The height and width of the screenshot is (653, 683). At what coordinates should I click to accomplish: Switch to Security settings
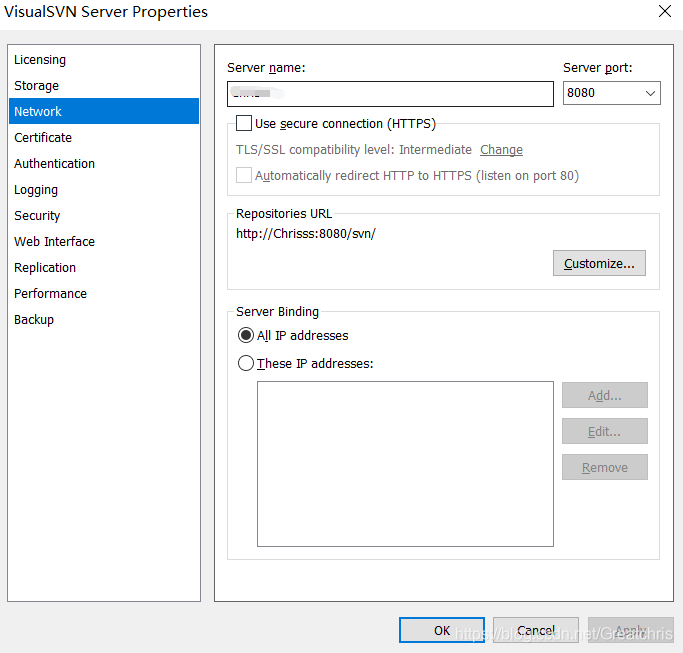[x=104, y=215]
